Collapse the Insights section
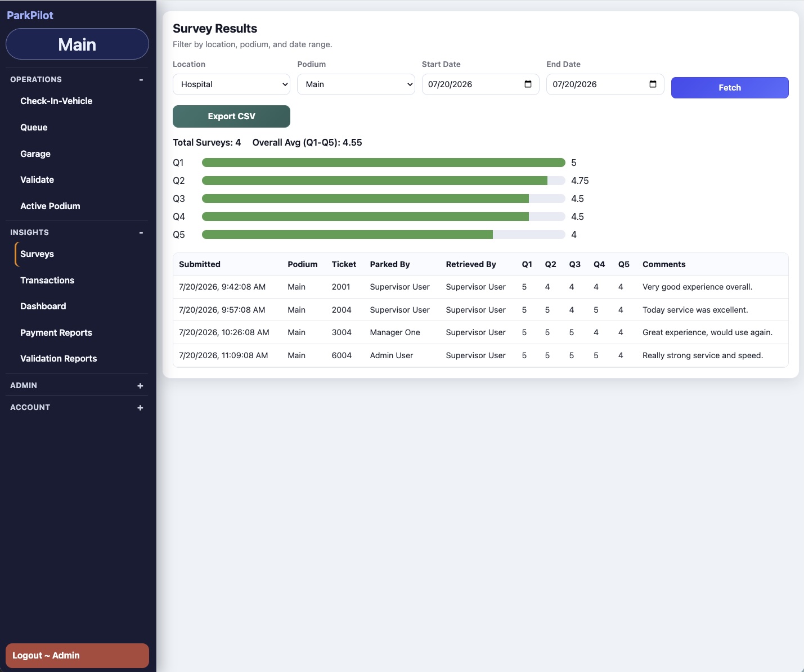Viewport: 804px width, 672px height. pyautogui.click(x=141, y=233)
